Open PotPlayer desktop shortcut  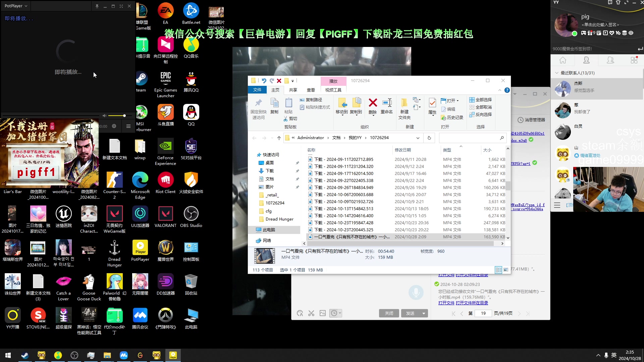coord(140,251)
